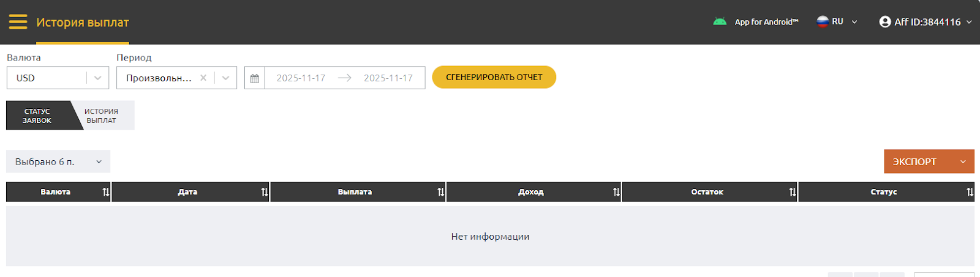Click the Russian flag icon

point(823,21)
